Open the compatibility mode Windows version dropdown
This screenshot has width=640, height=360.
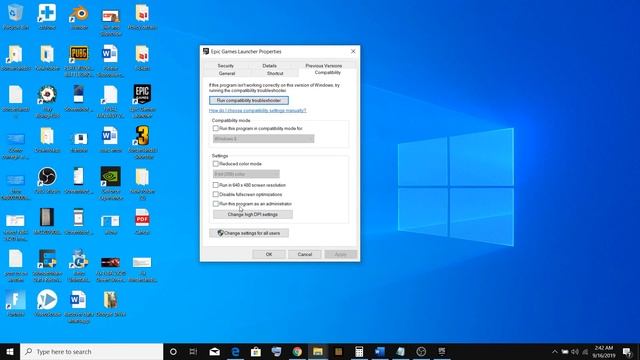click(x=263, y=139)
